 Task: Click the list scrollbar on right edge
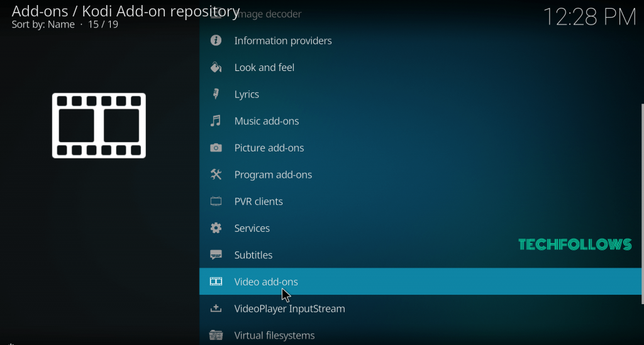click(x=642, y=204)
